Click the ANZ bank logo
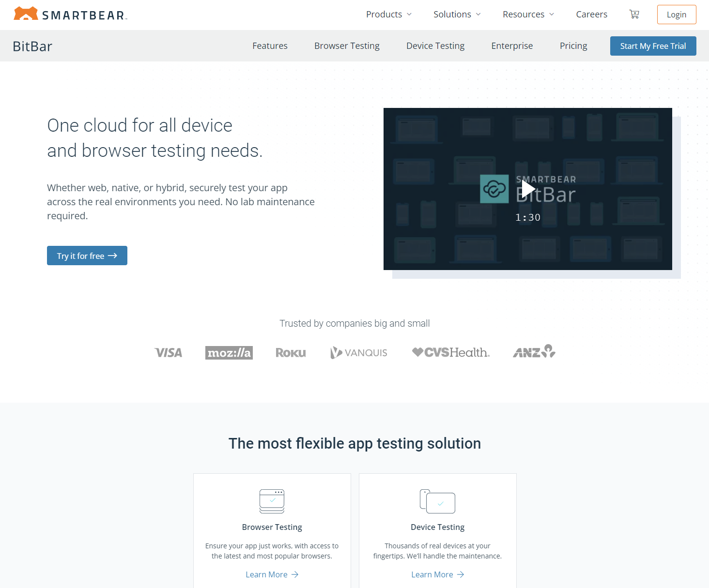Viewport: 709px width, 588px height. [534, 352]
